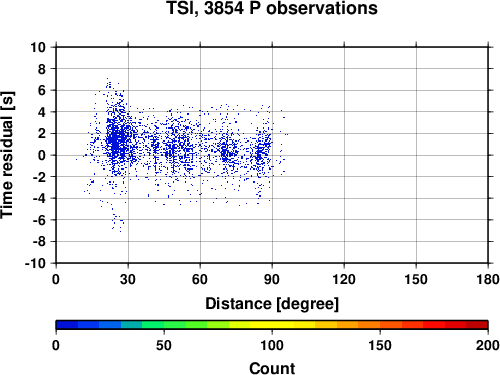500x375 pixels.
Task: Click the x-axis tick label 180
Action: [488, 279]
